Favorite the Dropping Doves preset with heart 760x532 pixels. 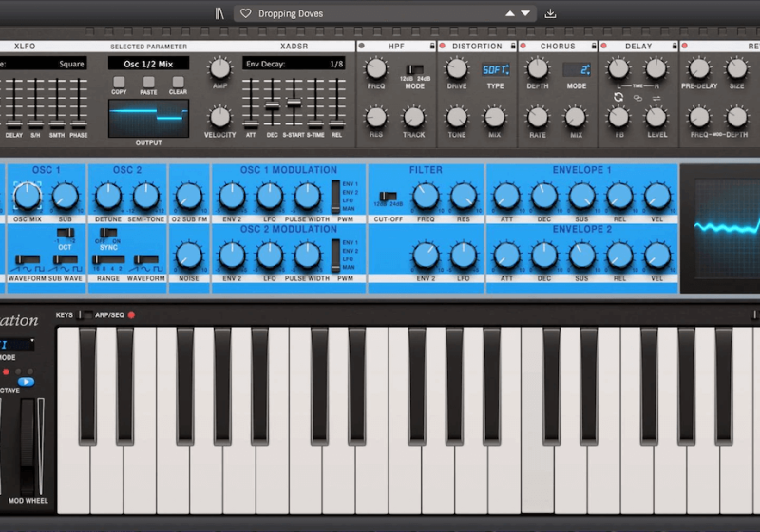[246, 13]
